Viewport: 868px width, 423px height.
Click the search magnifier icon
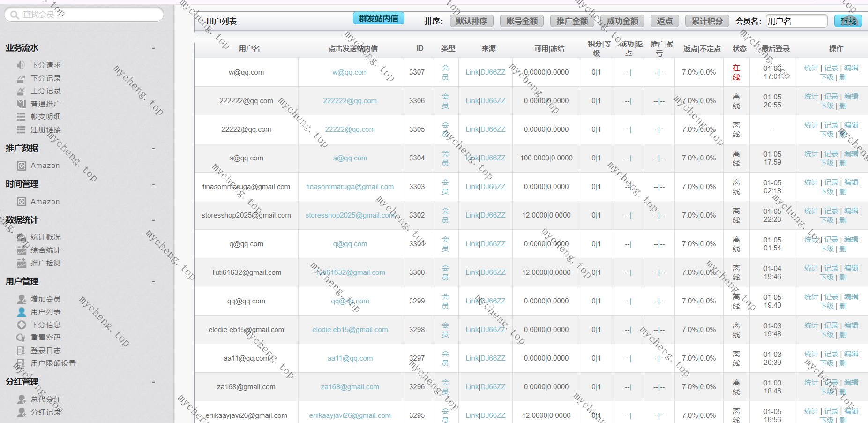15,15
